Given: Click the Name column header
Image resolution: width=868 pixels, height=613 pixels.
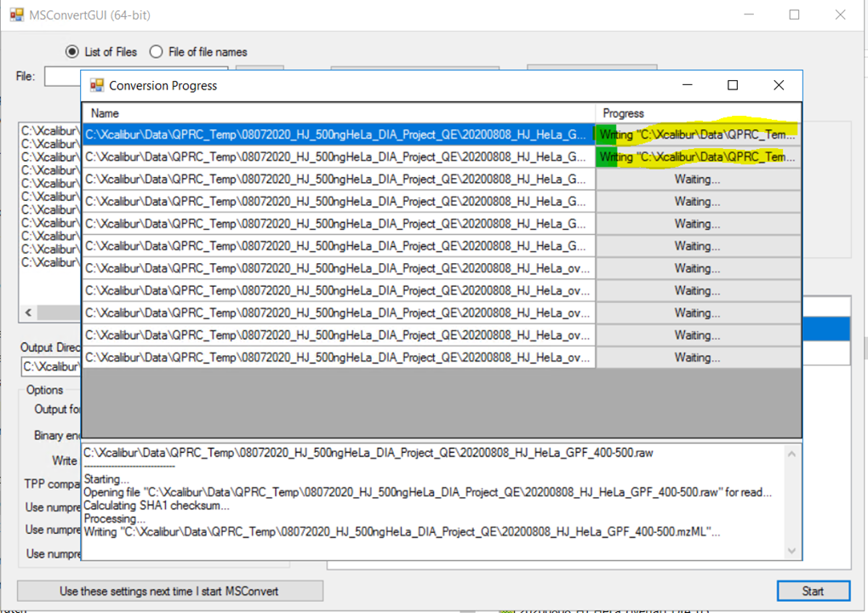Looking at the screenshot, I should click(339, 113).
